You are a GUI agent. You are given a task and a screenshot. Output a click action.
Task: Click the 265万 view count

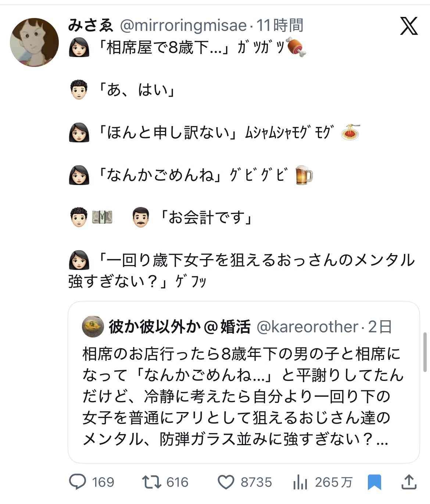pyautogui.click(x=333, y=482)
